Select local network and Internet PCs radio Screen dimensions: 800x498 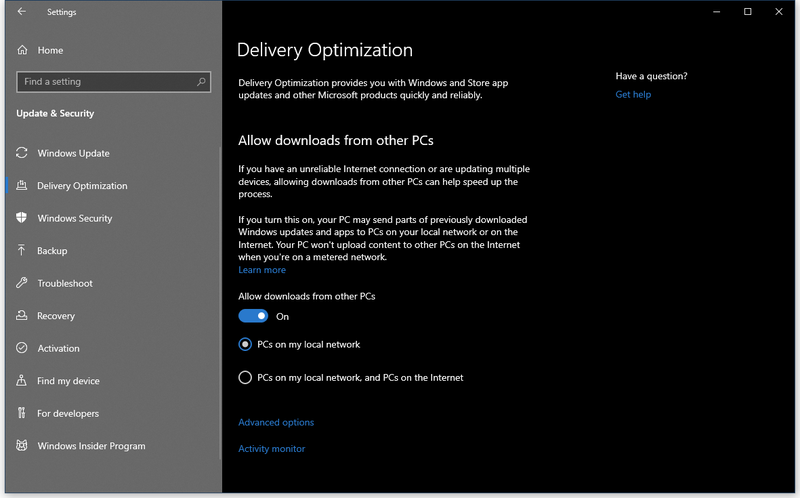[245, 378]
